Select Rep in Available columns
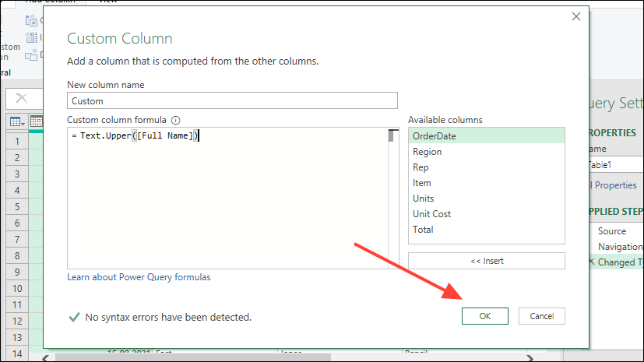 [x=486, y=167]
